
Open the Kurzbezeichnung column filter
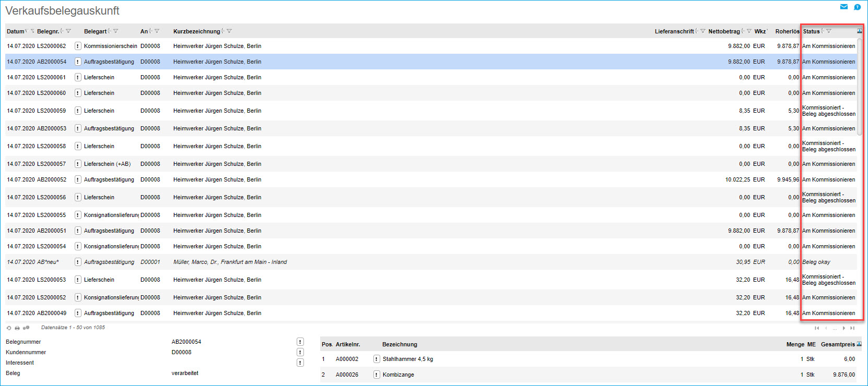pyautogui.click(x=229, y=31)
